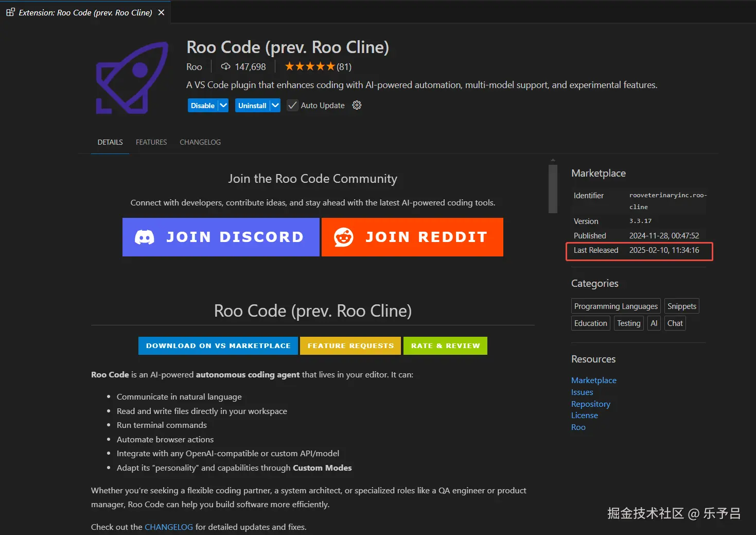Switch to the CHANGELOG tab

[200, 142]
